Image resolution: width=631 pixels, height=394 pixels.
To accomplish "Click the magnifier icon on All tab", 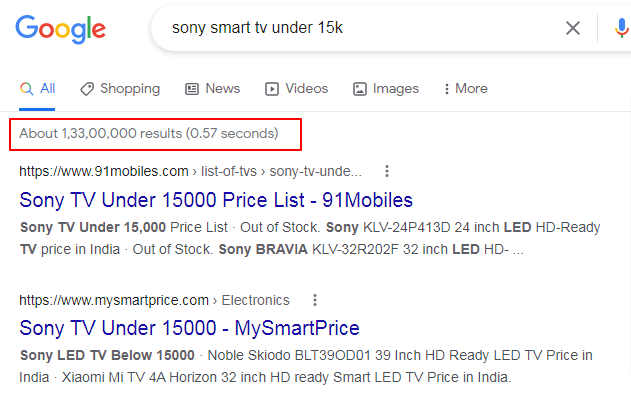I will 27,89.
